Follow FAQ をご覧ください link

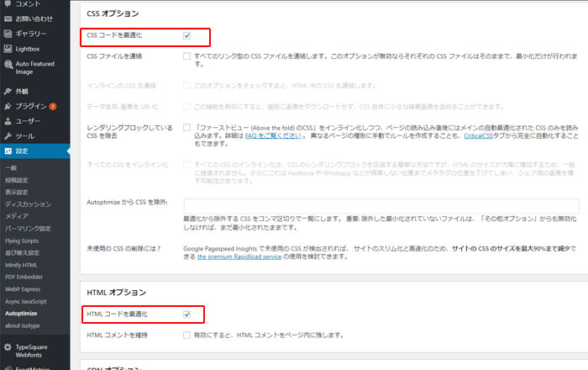(273, 136)
